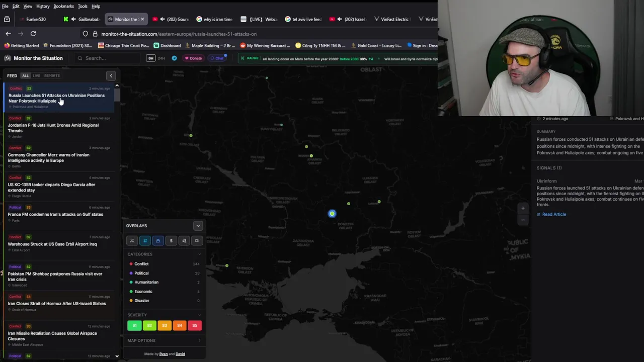Click the browser address bar URL
644x362 pixels.
click(x=179, y=34)
